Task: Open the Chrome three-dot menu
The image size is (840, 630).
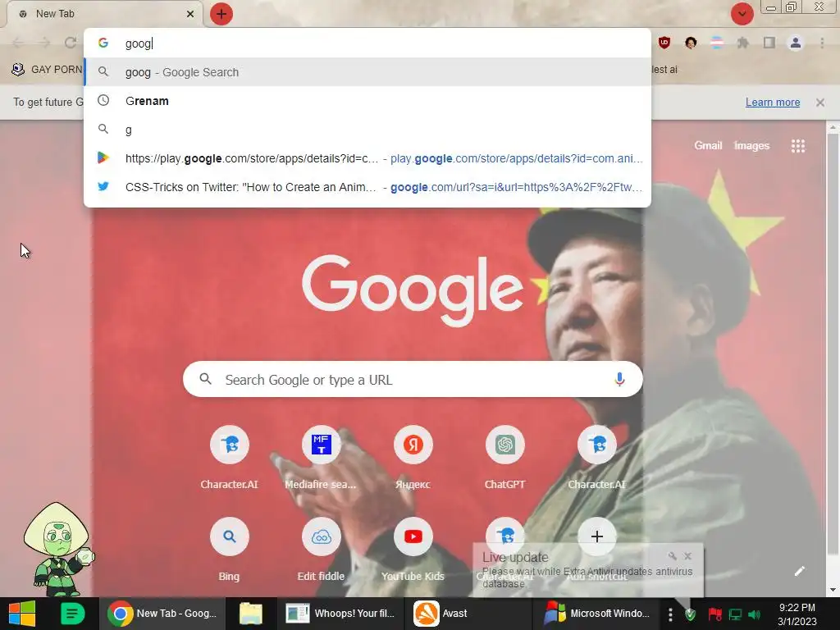Action: 822,43
